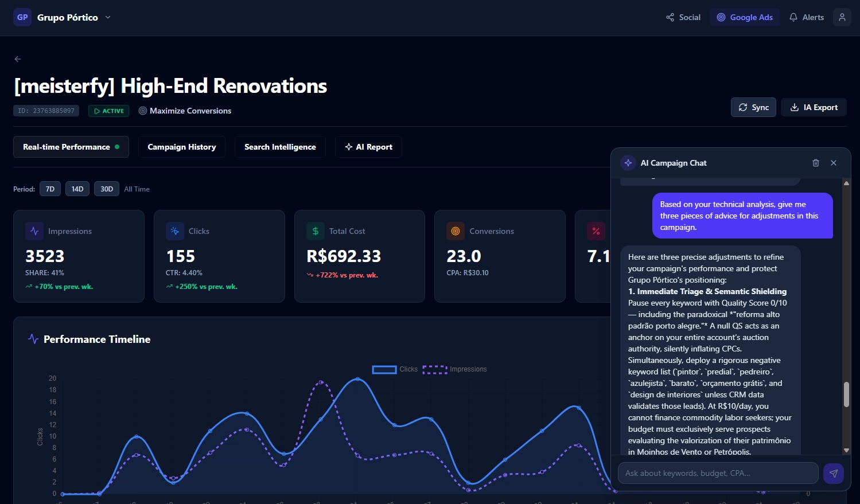This screenshot has width=860, height=504.
Task: Click the Total Cost value R$692.33
Action: (344, 256)
